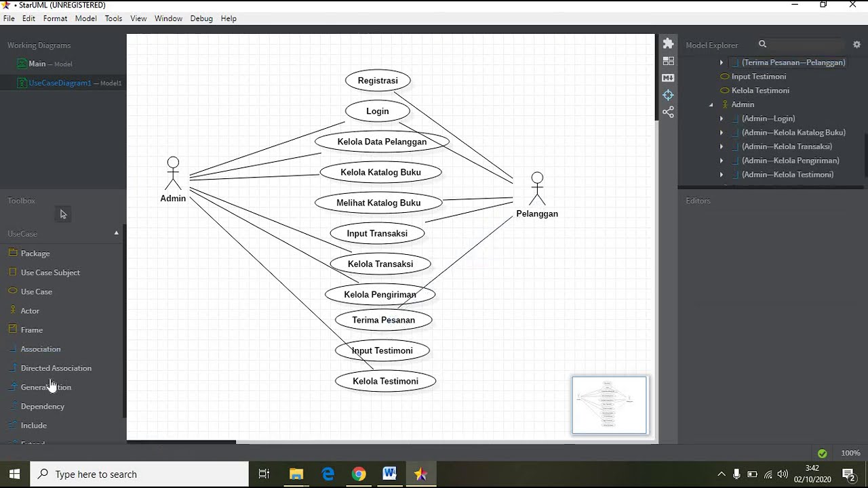
Task: Click the share icon in right sidebar
Action: click(668, 112)
